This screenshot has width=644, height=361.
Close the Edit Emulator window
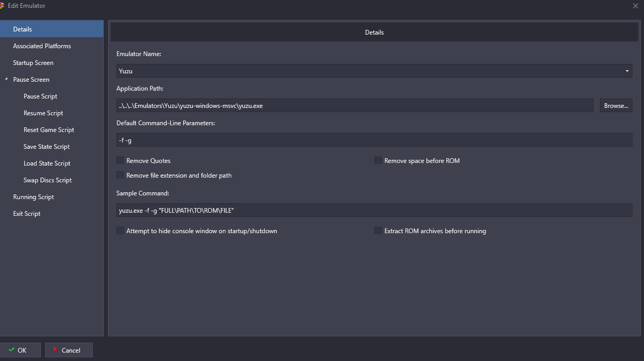636,6
